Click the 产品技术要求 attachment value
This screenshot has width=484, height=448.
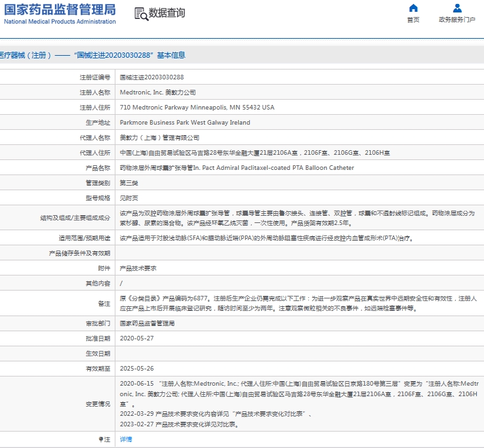click(x=138, y=268)
